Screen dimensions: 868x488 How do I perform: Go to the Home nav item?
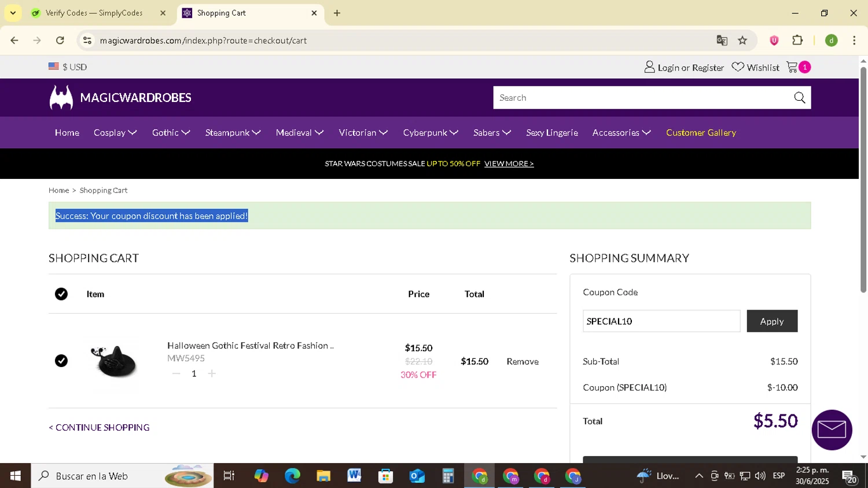(67, 133)
